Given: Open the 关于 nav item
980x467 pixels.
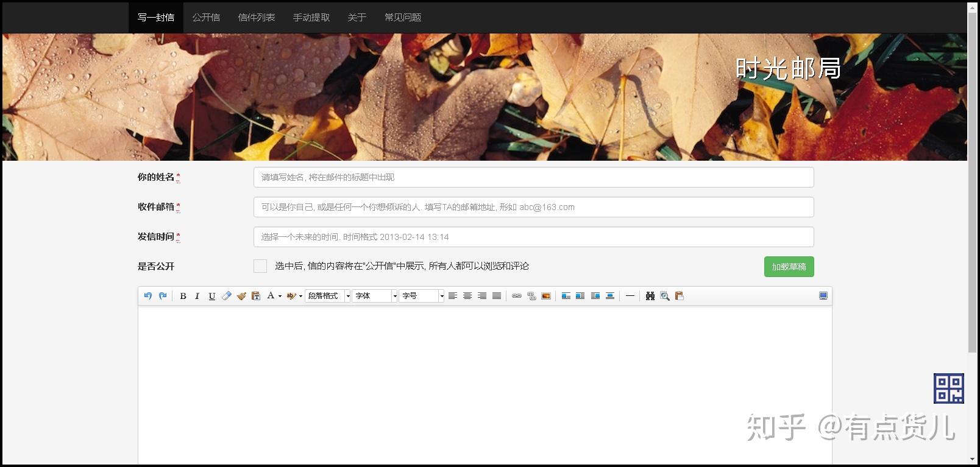Looking at the screenshot, I should (x=357, y=18).
